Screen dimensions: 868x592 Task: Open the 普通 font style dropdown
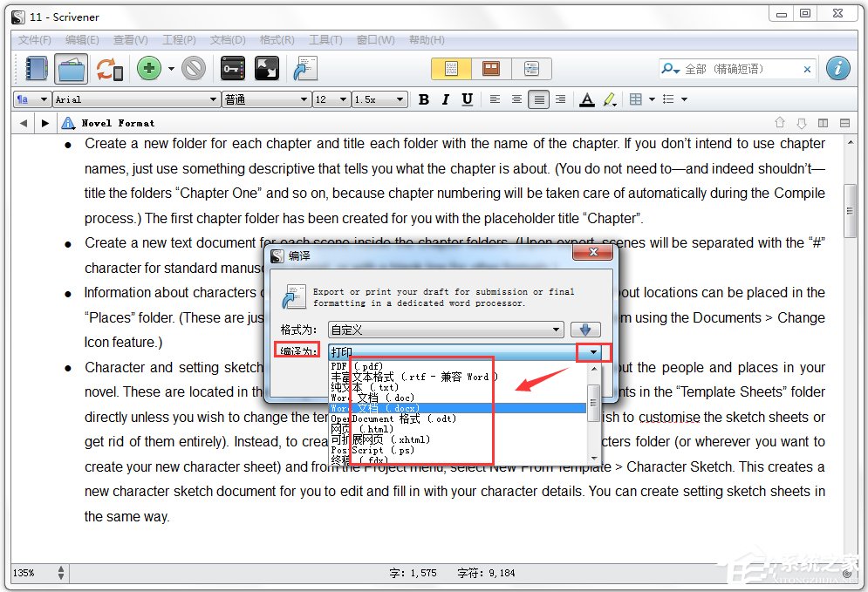click(266, 99)
